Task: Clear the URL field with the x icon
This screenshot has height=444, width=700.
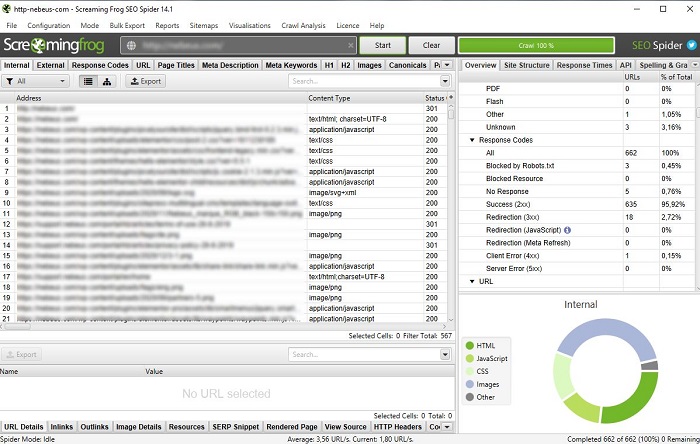Action: [x=350, y=45]
